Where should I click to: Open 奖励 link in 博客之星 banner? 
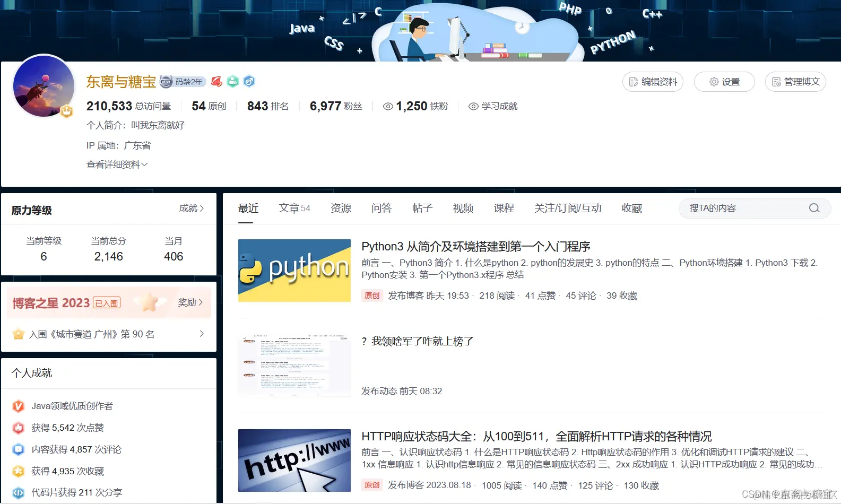pos(190,302)
